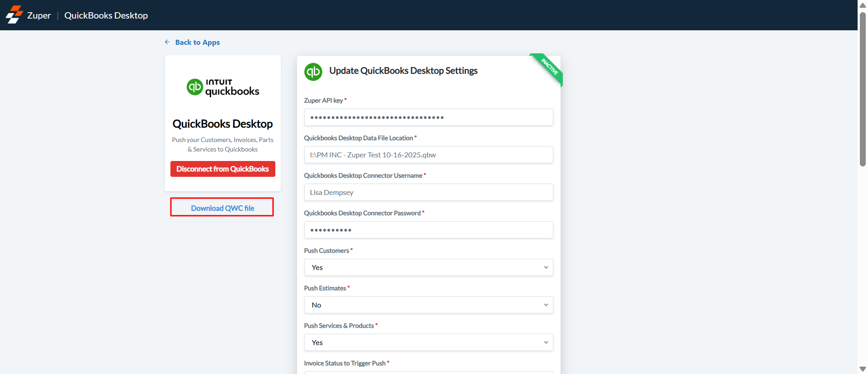The height and width of the screenshot is (374, 868).
Task: Click the Connector Username label
Action: tap(363, 175)
